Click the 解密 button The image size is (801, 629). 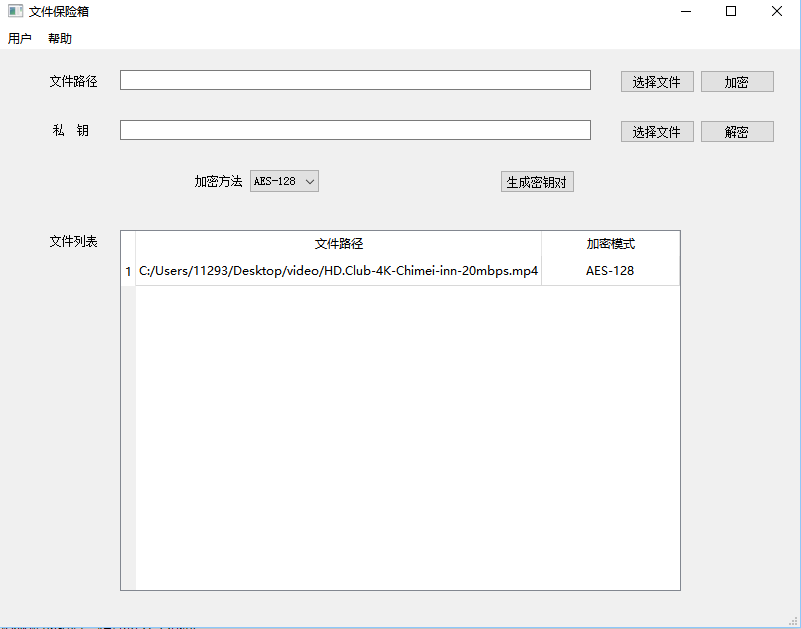[x=737, y=132]
